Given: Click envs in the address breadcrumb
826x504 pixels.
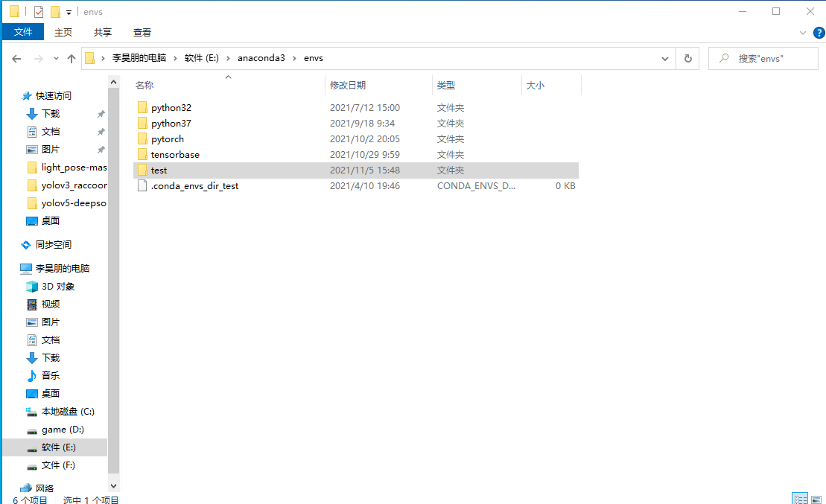Looking at the screenshot, I should pos(314,58).
